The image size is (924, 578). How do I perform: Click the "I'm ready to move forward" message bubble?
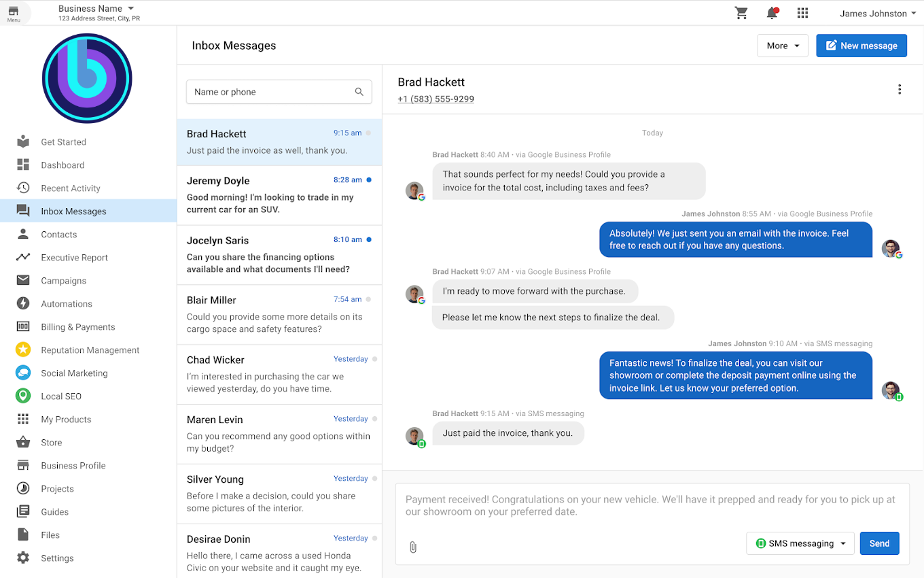click(x=535, y=291)
